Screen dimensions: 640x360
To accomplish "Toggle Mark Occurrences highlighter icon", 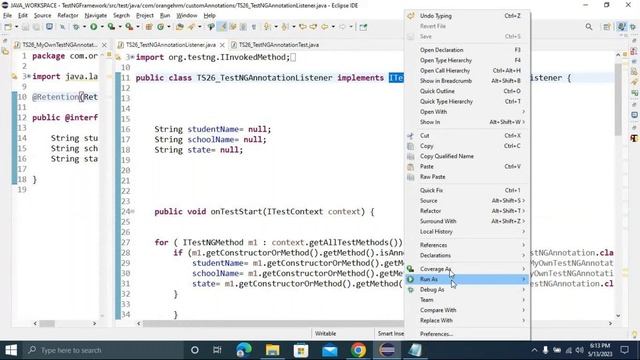I will [222, 27].
